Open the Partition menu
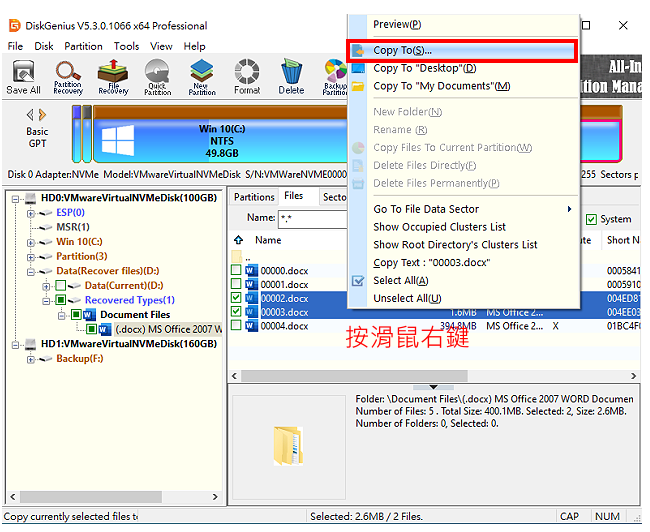The width and height of the screenshot is (650, 532). 83,46
